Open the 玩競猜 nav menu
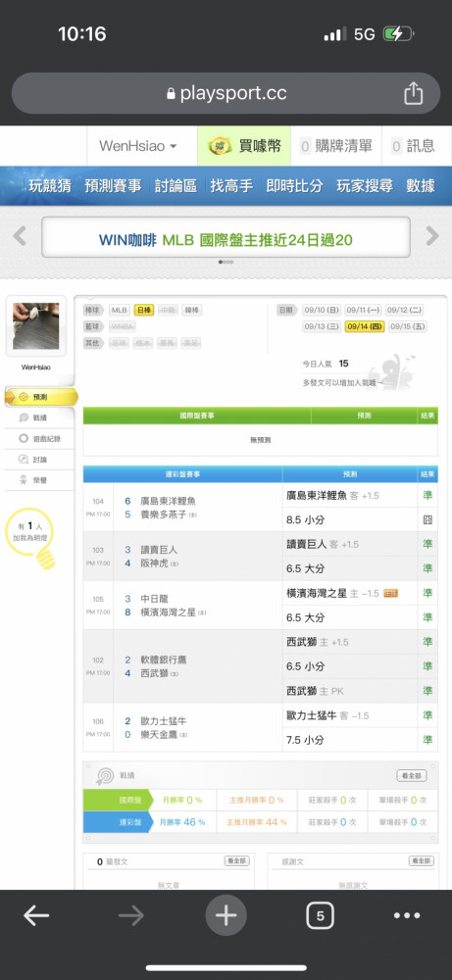Viewport: 452px width, 980px height. [x=49, y=185]
